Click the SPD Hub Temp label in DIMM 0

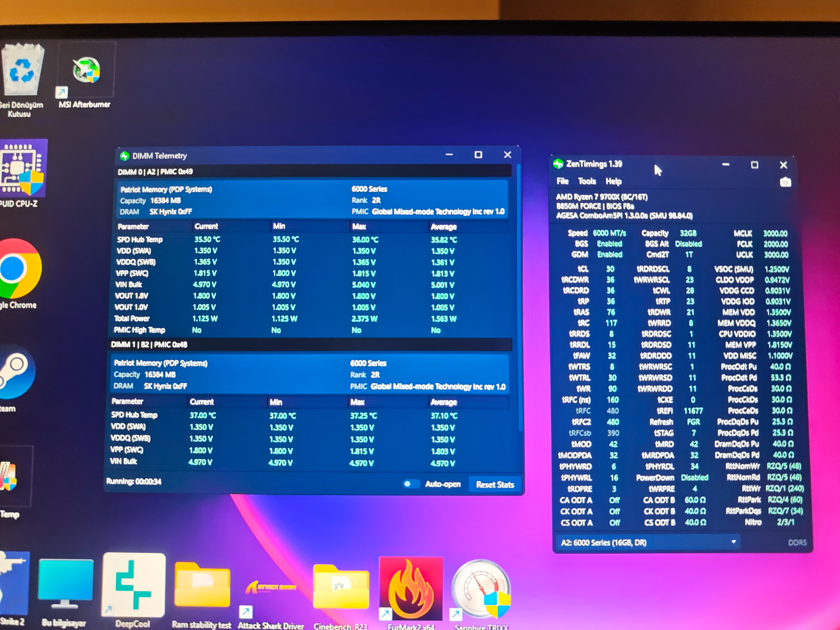(x=140, y=239)
